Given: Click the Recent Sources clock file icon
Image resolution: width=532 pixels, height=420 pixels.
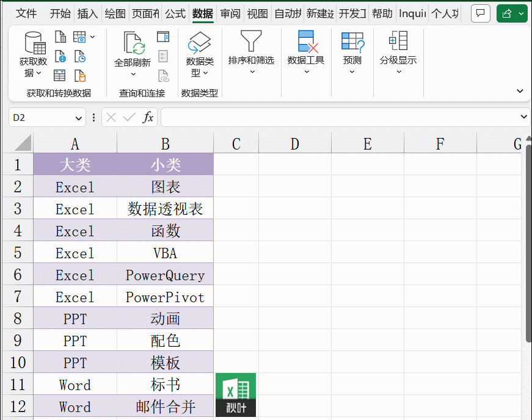Looking at the screenshot, I should tap(80, 56).
